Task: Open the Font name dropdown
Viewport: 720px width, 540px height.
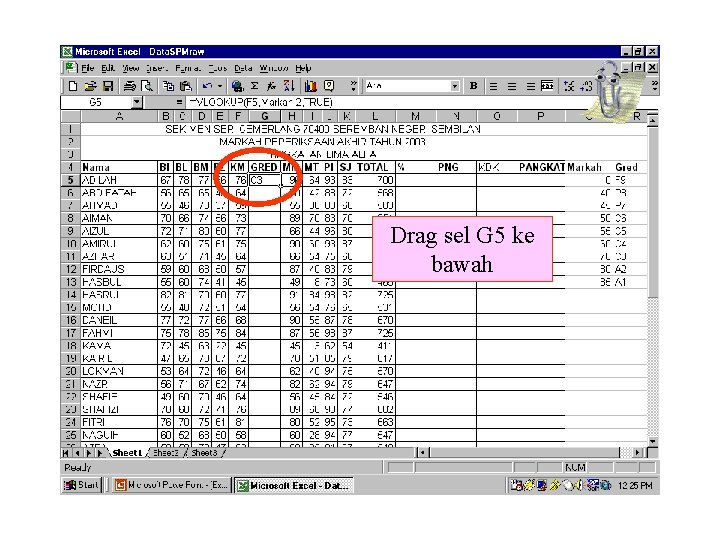Action: click(455, 86)
